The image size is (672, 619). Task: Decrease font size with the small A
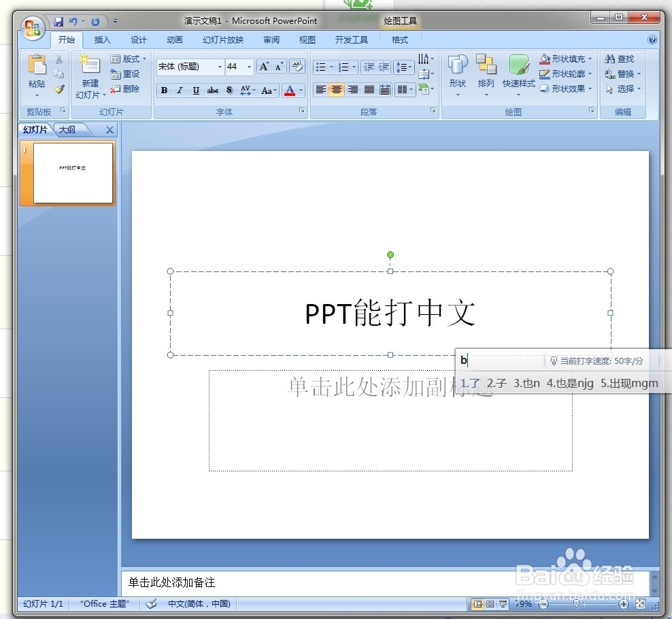point(279,67)
